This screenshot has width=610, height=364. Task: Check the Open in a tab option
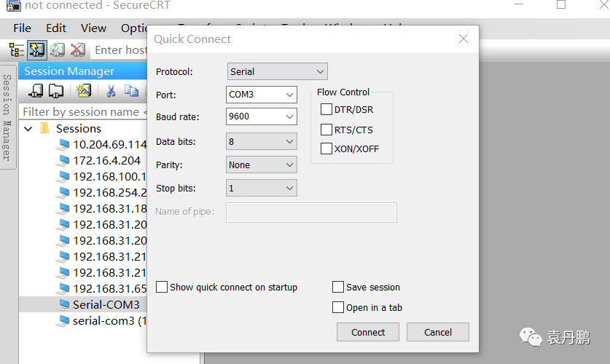[338, 307]
